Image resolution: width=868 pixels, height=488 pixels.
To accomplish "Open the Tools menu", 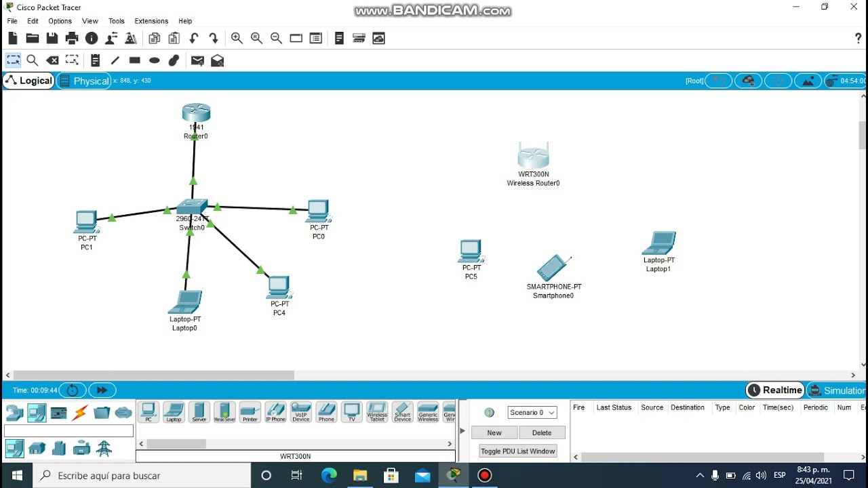I will [x=117, y=21].
